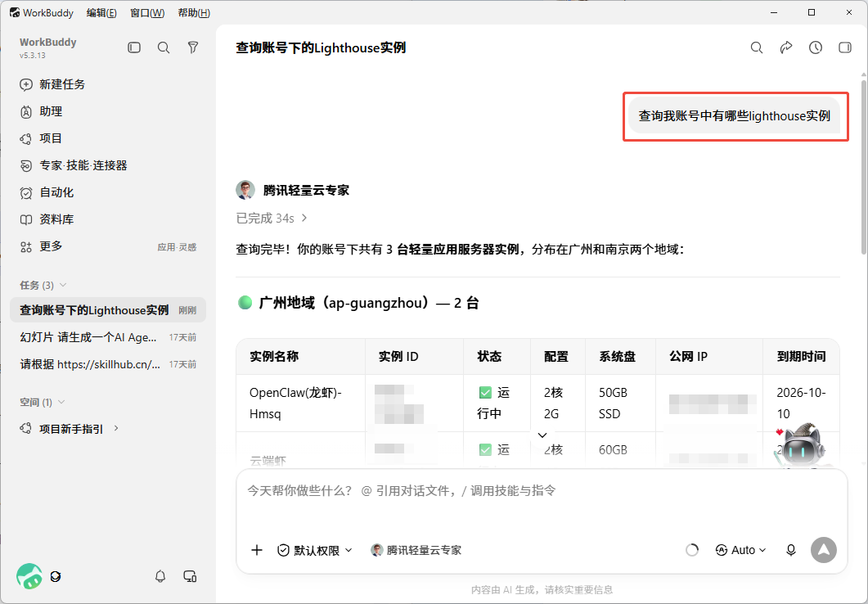Screen dimensions: 868x604
Task: Click the loading spinner in input bar
Action: tap(692, 550)
